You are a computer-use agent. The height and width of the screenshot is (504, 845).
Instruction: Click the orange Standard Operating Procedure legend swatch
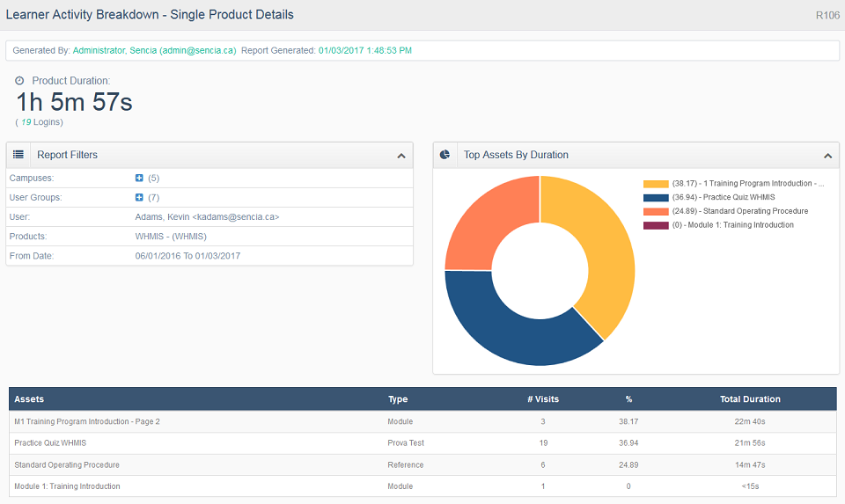(x=656, y=212)
